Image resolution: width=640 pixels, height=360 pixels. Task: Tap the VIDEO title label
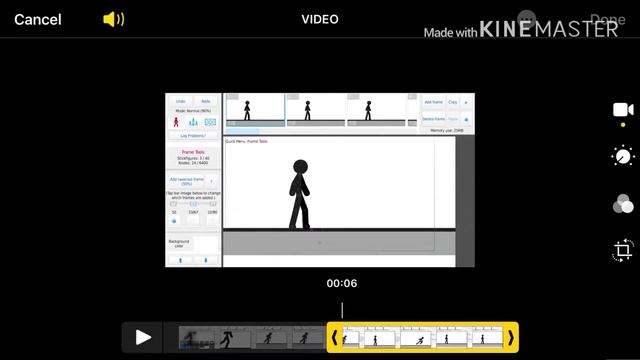(320, 19)
